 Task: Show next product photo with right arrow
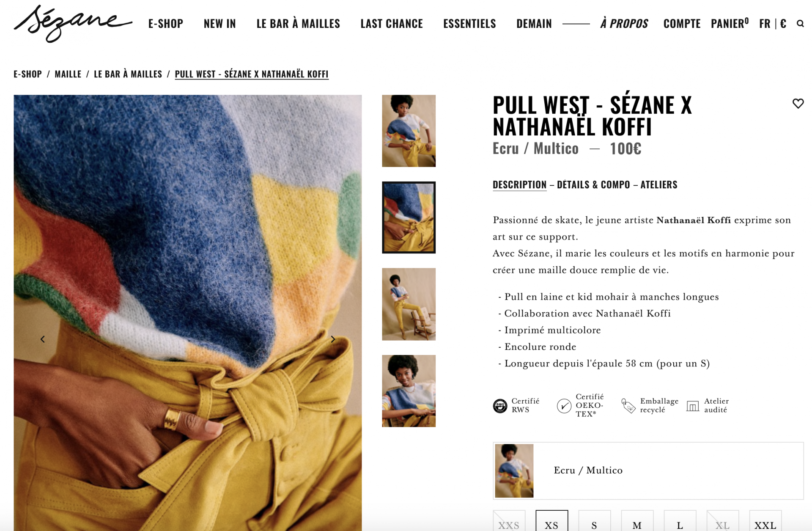[x=333, y=339]
